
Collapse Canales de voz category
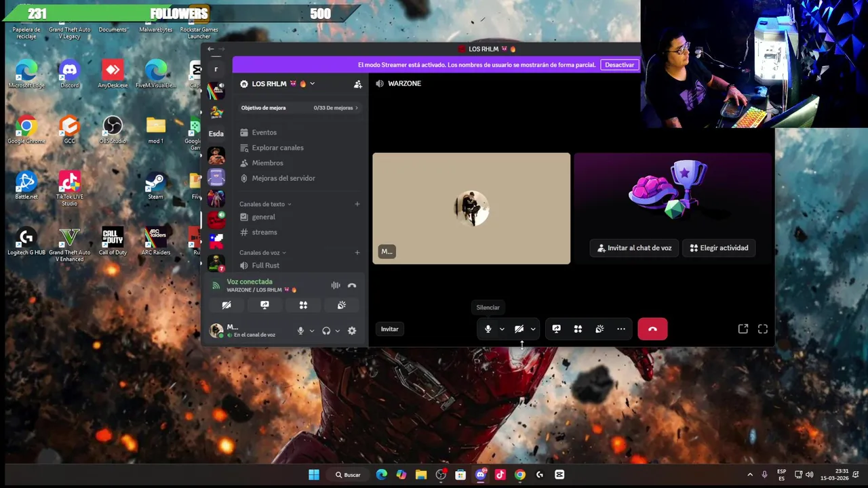tap(262, 253)
